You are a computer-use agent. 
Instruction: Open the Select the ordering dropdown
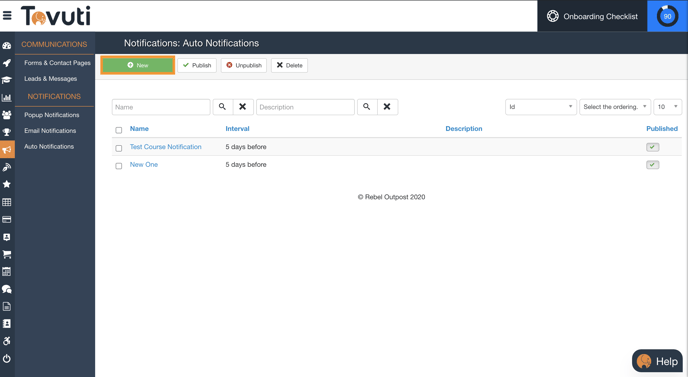(x=615, y=107)
